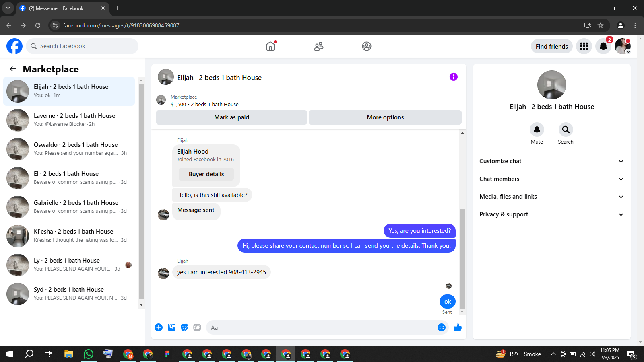Click the phone number message from Elijah
The image size is (644, 362).
pos(221,272)
